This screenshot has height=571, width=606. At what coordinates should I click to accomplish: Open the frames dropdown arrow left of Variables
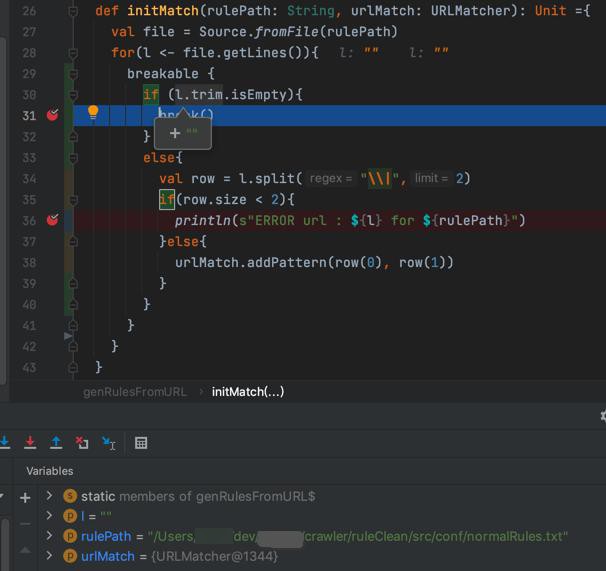[x=2, y=496]
